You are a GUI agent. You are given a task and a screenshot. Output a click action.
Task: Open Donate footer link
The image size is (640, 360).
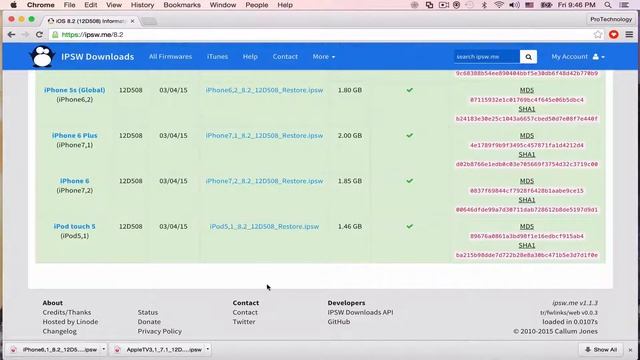coord(149,322)
